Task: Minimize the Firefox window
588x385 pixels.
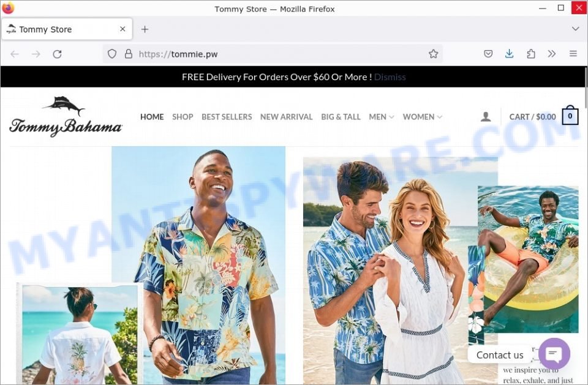Action: [x=542, y=8]
